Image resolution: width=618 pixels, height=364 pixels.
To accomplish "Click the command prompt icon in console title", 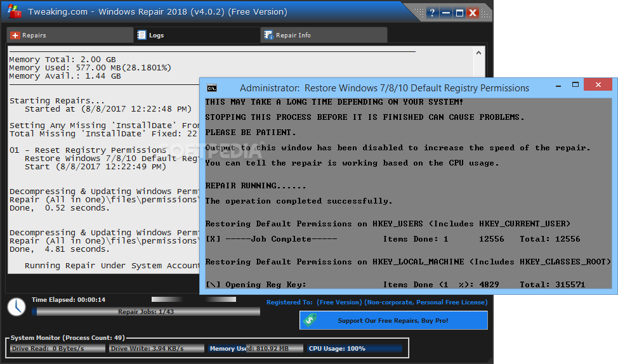I will pyautogui.click(x=212, y=88).
